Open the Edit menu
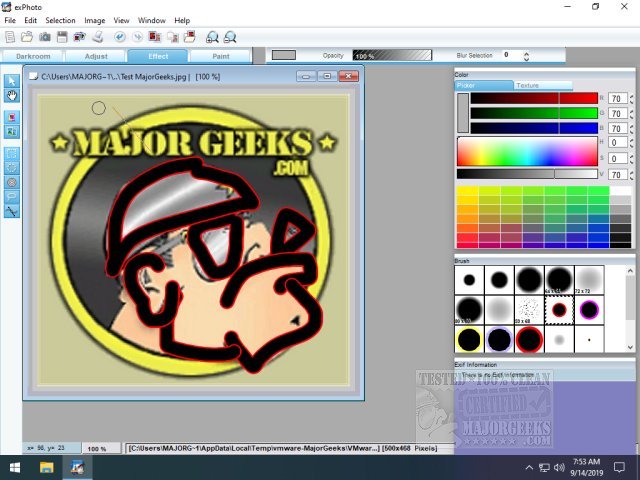The width and height of the screenshot is (640, 480). [x=31, y=20]
